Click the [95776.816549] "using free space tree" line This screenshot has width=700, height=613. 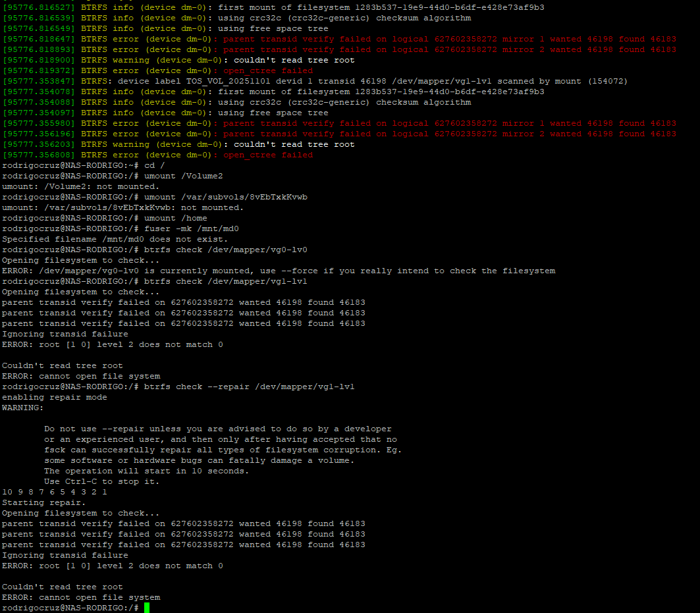tap(165, 28)
